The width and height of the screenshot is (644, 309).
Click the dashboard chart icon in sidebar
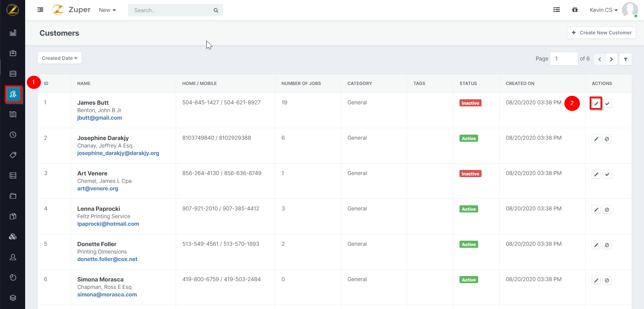tap(13, 33)
